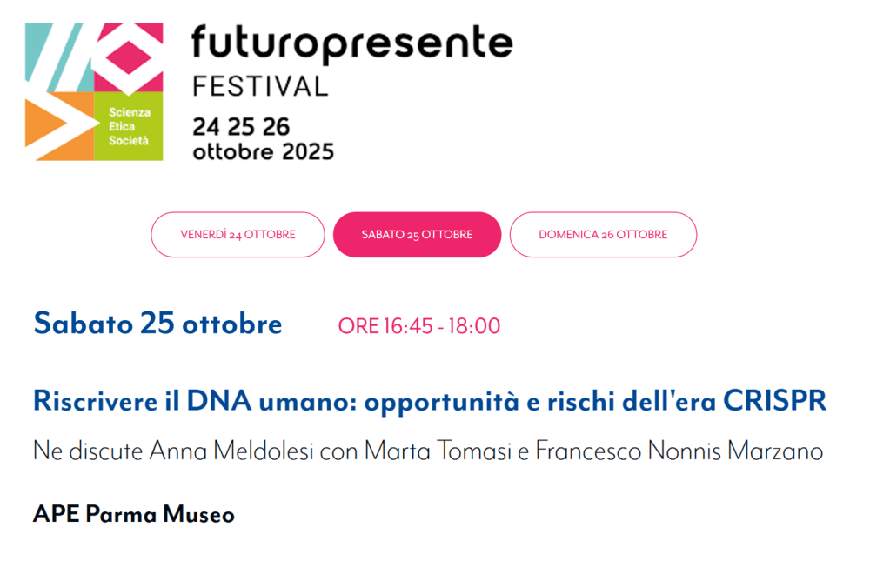The width and height of the screenshot is (890, 588).
Task: Click the futuropresente wordmark
Action: pyautogui.click(x=351, y=43)
